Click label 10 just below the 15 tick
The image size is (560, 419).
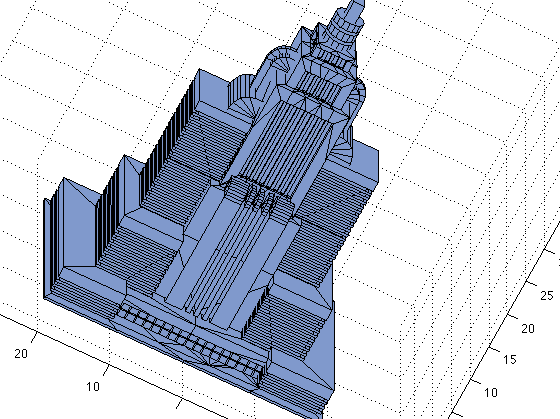click(491, 393)
